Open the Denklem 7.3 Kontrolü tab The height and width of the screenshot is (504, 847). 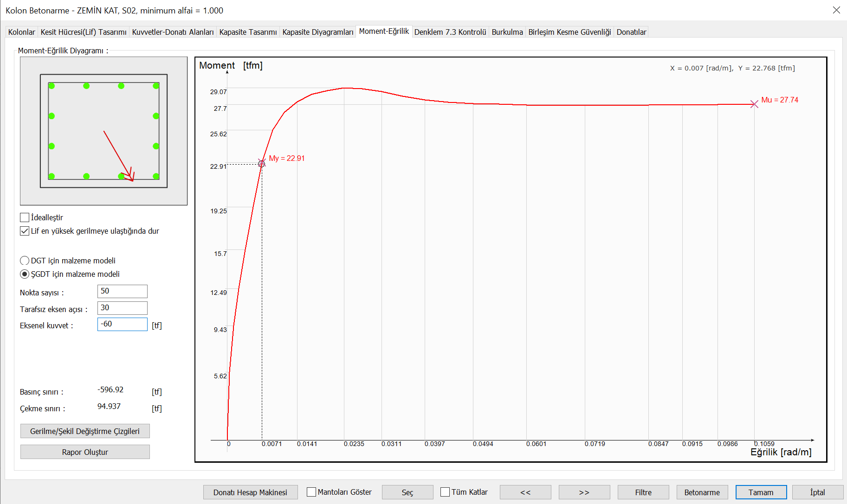[x=450, y=32]
